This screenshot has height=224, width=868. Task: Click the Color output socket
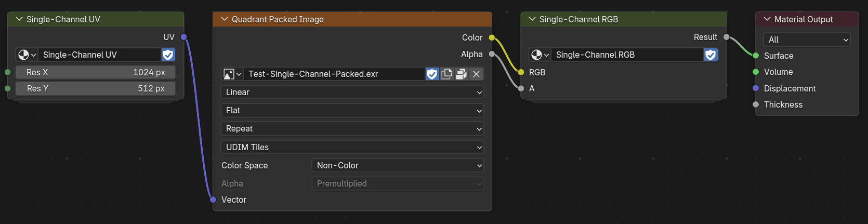coord(492,37)
